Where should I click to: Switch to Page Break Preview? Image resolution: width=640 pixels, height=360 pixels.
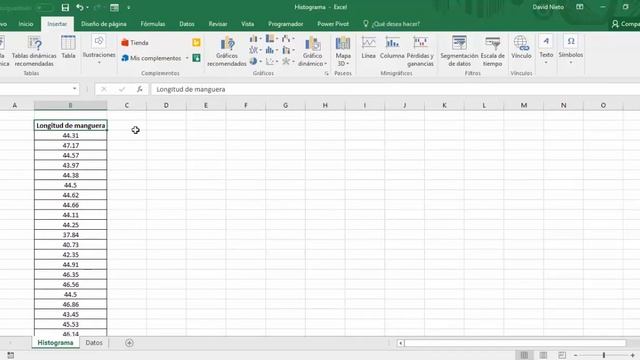pyautogui.click(x=562, y=355)
